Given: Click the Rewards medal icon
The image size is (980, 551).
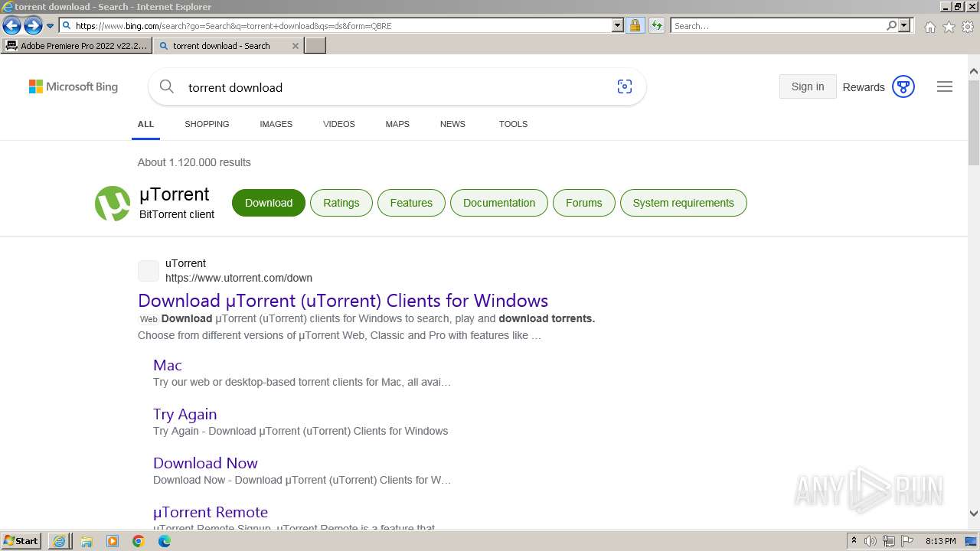Looking at the screenshot, I should [903, 87].
